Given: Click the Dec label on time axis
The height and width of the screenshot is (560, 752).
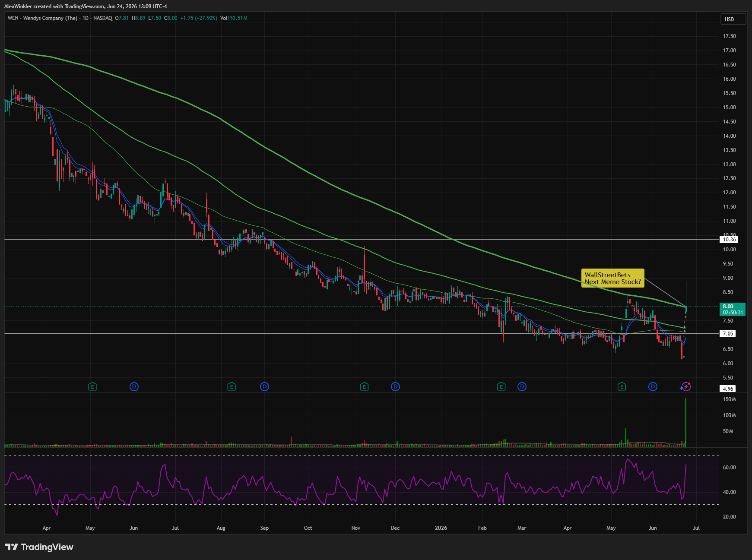Looking at the screenshot, I should tap(395, 528).
